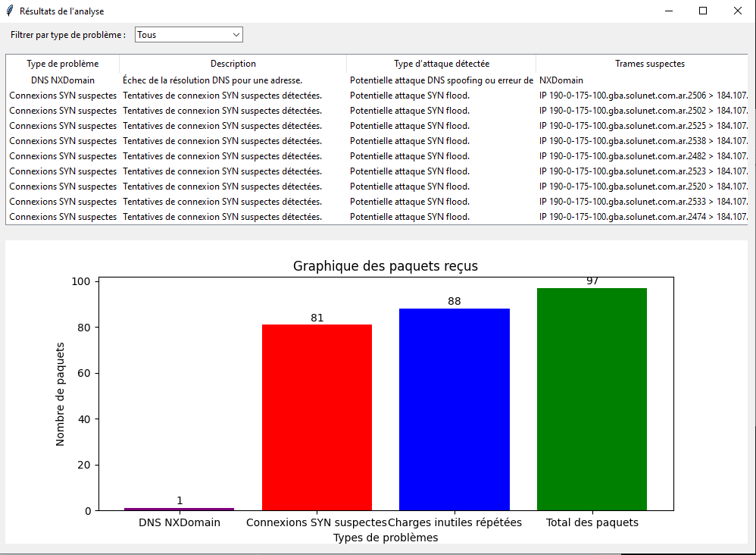Click the DNS spoofing attack type cell

(x=442, y=80)
